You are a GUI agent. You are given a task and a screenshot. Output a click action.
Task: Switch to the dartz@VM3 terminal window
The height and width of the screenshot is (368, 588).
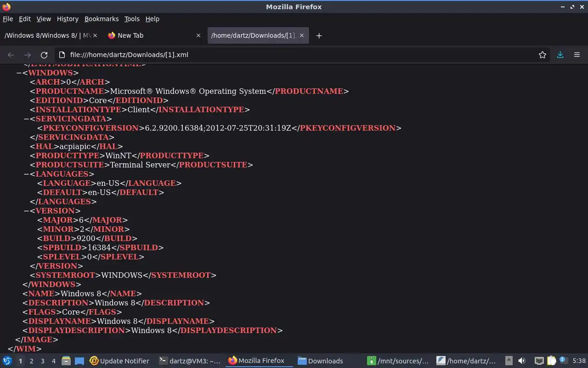[190, 361]
